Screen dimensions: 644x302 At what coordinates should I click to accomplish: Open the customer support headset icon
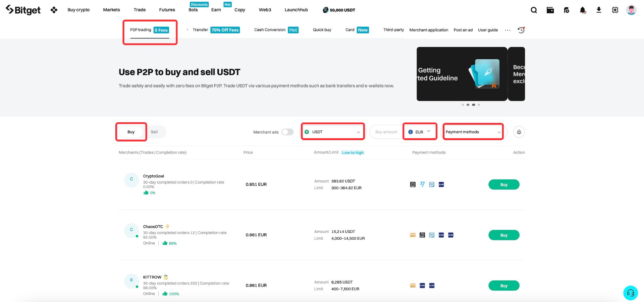tap(630, 293)
